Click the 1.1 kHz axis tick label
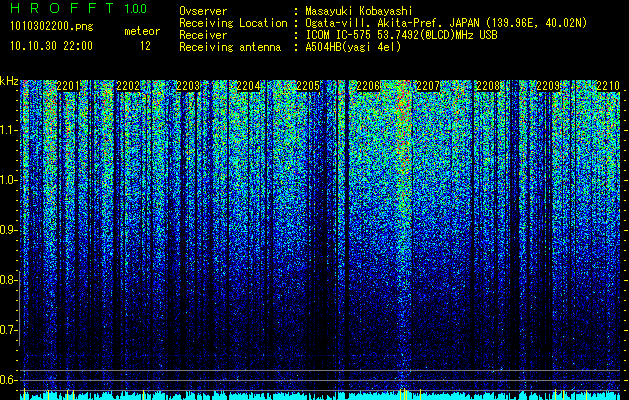 [x=8, y=130]
